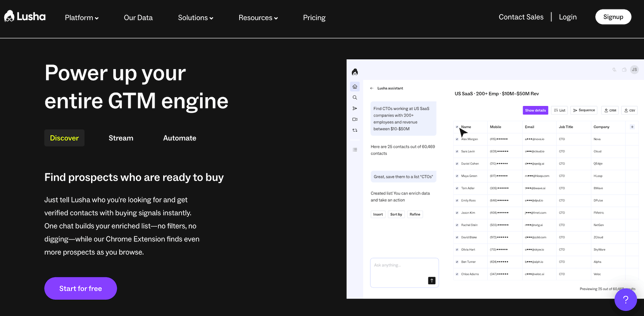The image size is (644, 316).
Task: Click the JS user avatar
Action: tap(634, 70)
